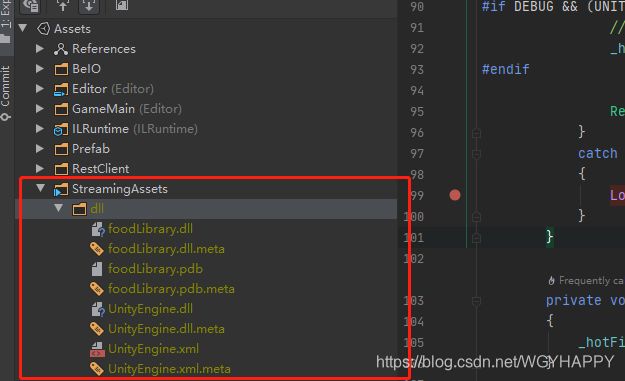Click the show-all-files eye icon in toolbar
Screen dimensions: 625x381
point(31,6)
